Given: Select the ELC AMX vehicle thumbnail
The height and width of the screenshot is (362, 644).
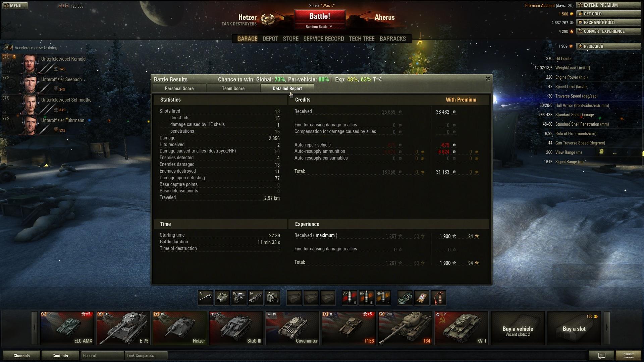Looking at the screenshot, I should tap(67, 328).
